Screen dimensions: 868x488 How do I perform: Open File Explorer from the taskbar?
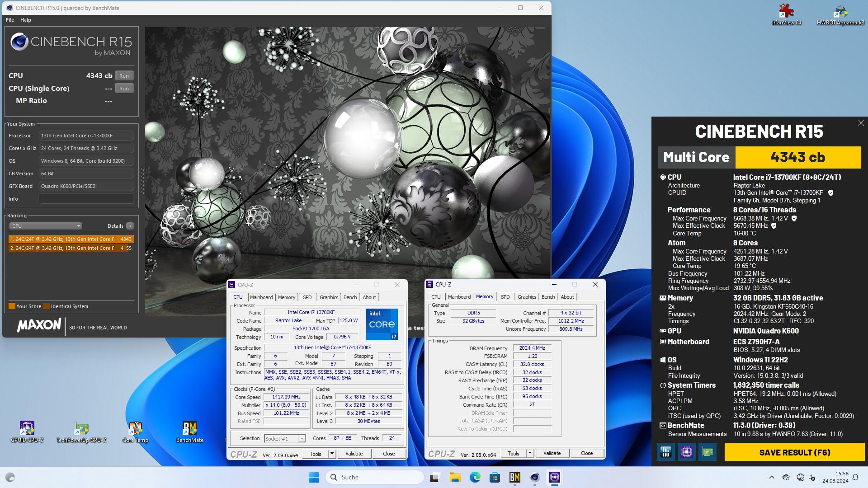coord(455,477)
